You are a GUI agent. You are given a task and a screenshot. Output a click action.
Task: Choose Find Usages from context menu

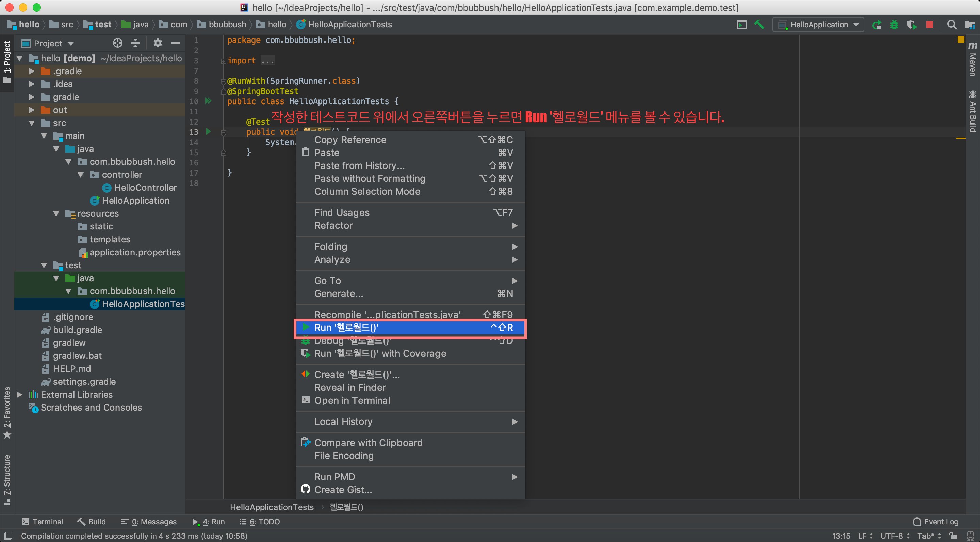click(x=342, y=212)
